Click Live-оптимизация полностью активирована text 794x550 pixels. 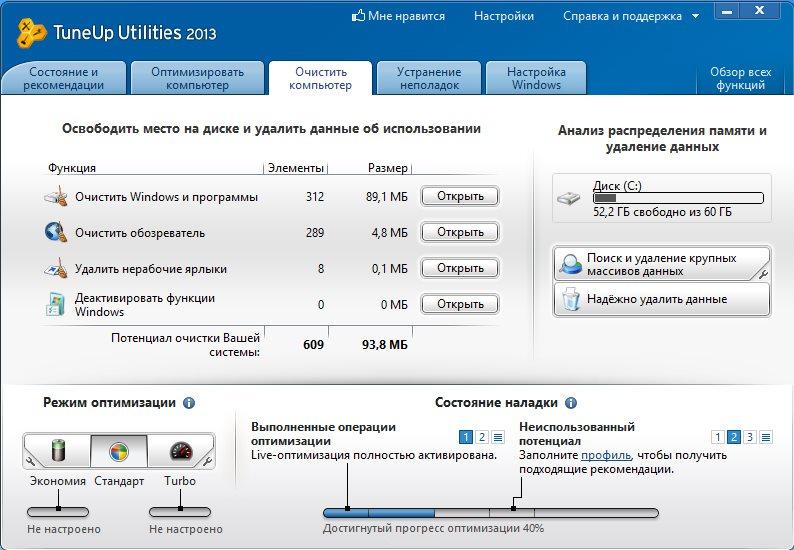pyautogui.click(x=374, y=455)
